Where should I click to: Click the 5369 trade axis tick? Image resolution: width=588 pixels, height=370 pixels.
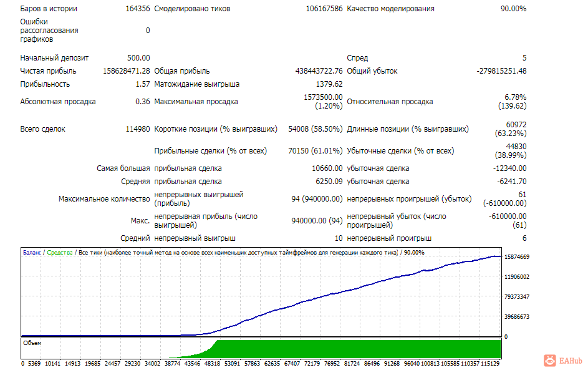click(x=34, y=364)
